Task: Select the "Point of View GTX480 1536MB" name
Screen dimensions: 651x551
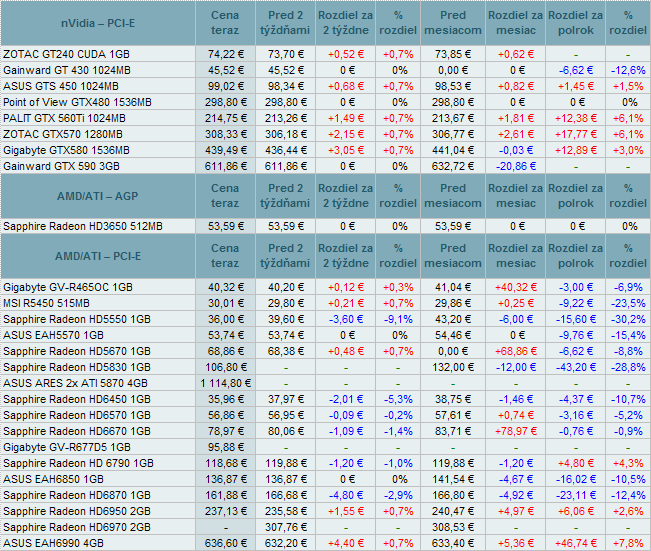Action: 77,102
